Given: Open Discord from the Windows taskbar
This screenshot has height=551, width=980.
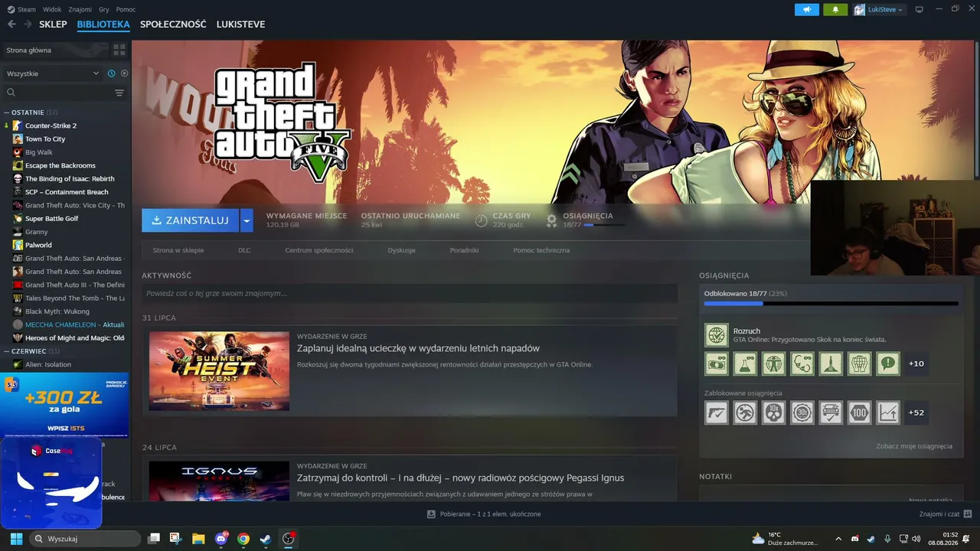Looking at the screenshot, I should tap(220, 539).
